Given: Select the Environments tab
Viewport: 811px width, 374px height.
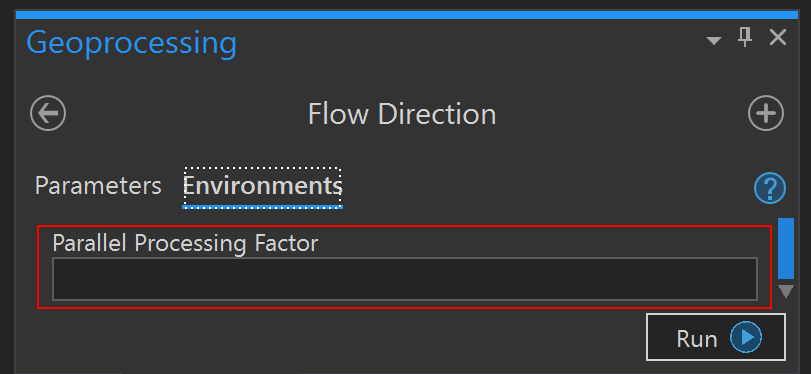Looking at the screenshot, I should [x=262, y=186].
